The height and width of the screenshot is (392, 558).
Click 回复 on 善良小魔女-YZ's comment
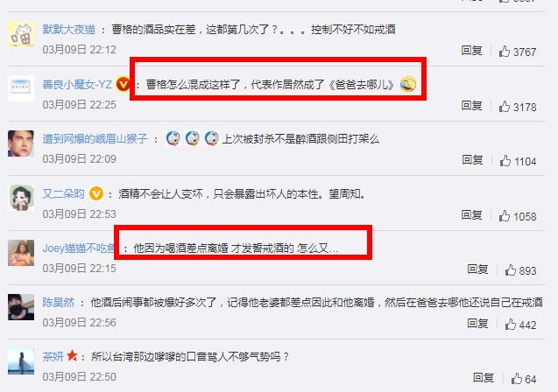(471, 106)
